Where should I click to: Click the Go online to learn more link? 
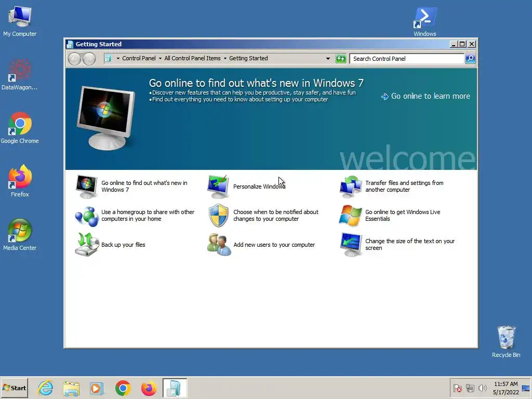pyautogui.click(x=426, y=96)
